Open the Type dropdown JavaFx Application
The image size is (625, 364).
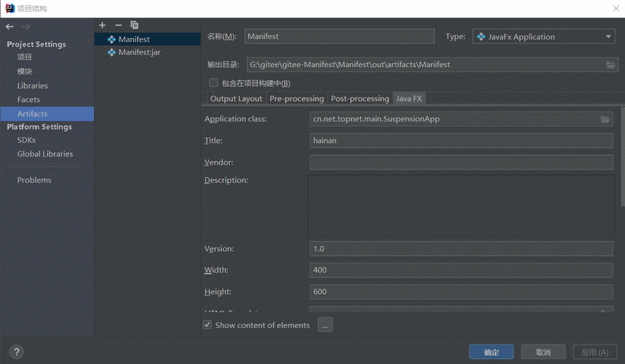[x=543, y=36]
